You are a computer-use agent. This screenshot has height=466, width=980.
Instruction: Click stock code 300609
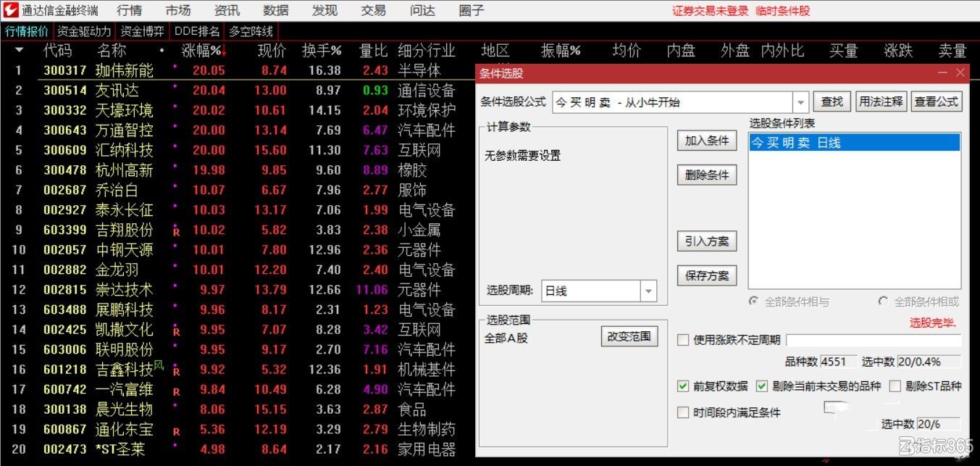(x=65, y=150)
